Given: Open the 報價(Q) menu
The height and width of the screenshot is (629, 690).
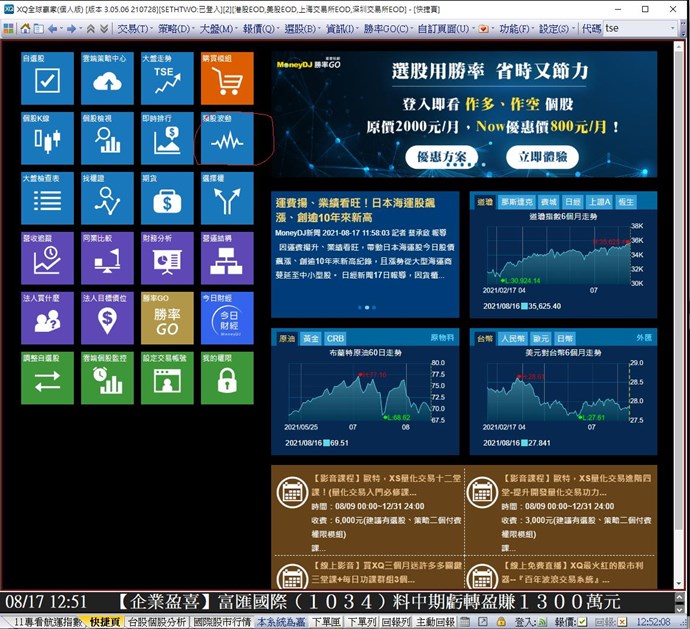Looking at the screenshot, I should point(260,29).
